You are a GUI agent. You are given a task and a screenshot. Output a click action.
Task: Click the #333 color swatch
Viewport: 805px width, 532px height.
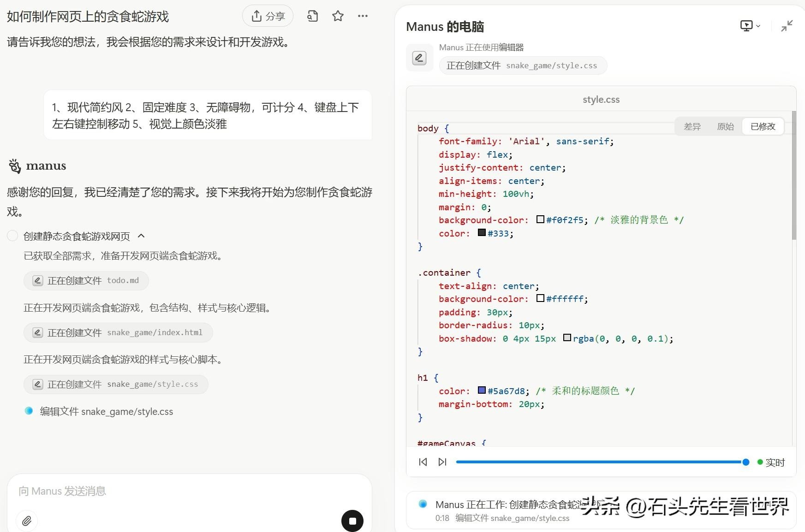pos(482,233)
